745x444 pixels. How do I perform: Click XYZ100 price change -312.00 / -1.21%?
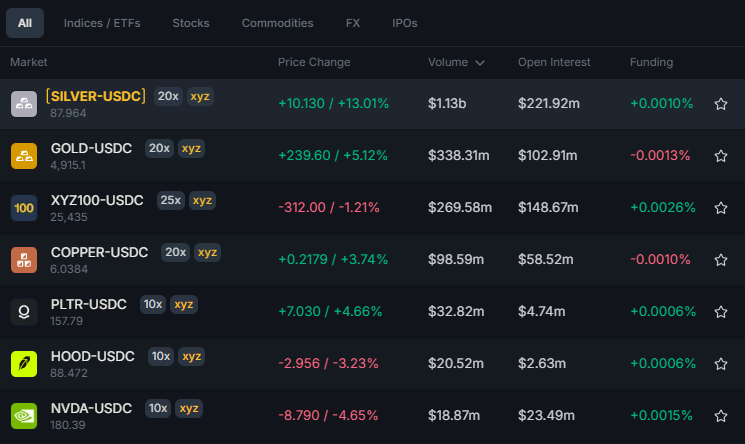[329, 208]
